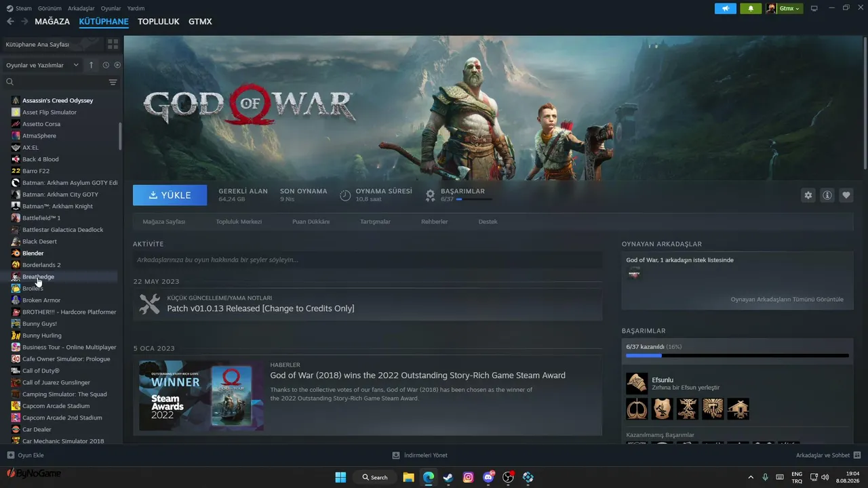Image resolution: width=868 pixels, height=488 pixels.
Task: Select Batman: Arkham Knight in library
Action: coord(58,206)
